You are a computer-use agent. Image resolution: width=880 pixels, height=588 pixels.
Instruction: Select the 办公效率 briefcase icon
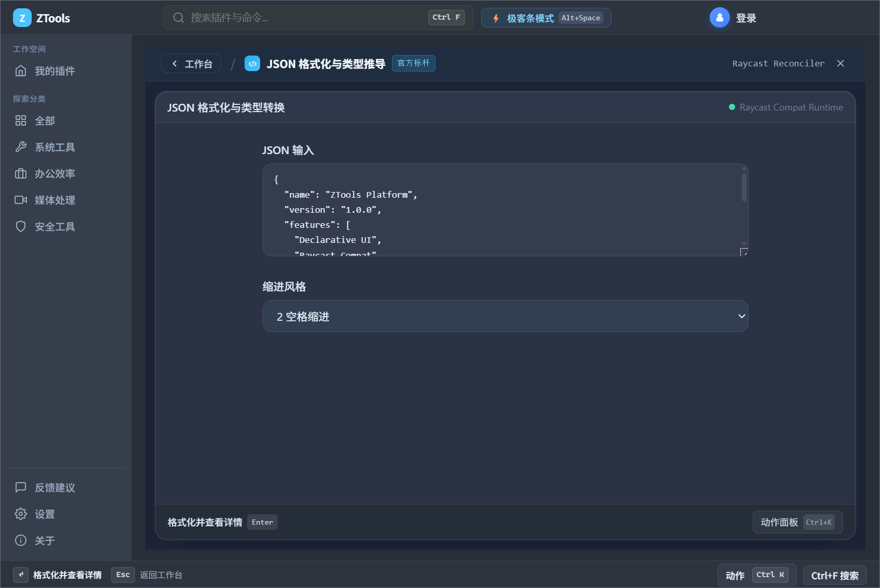point(21,174)
